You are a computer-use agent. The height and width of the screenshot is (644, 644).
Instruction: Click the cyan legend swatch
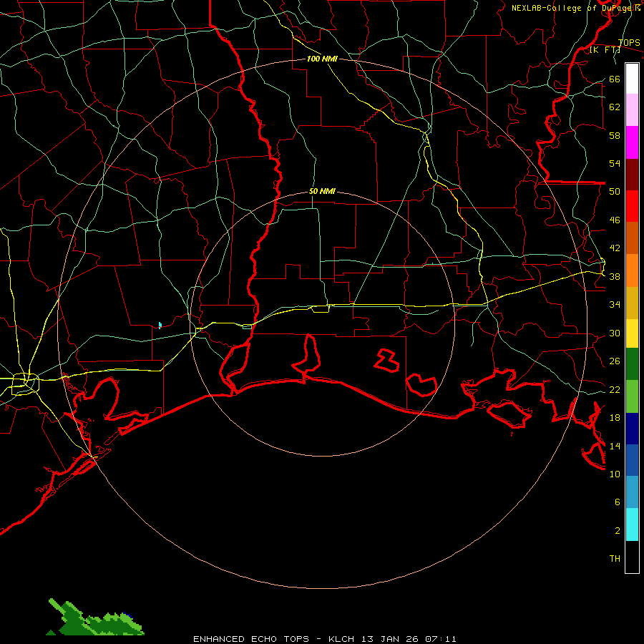pos(632,525)
